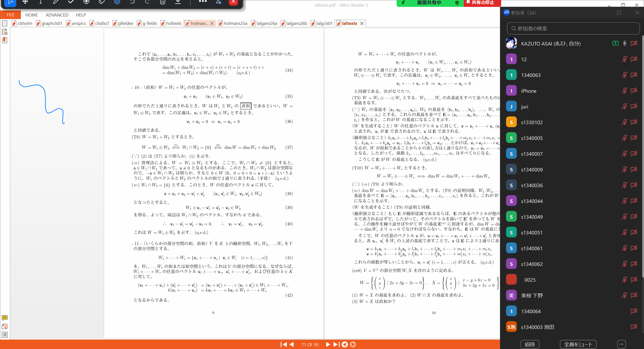The width and height of the screenshot is (644, 349).
Task: Click the screen share icon beside KAZUTO ASAI
Action: pyautogui.click(x=615, y=43)
